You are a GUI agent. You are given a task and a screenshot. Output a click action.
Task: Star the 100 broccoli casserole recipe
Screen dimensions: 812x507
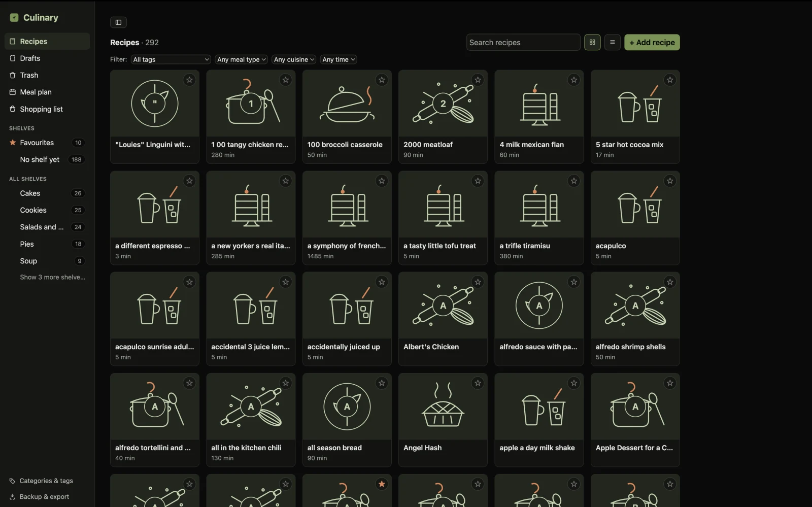382,80
